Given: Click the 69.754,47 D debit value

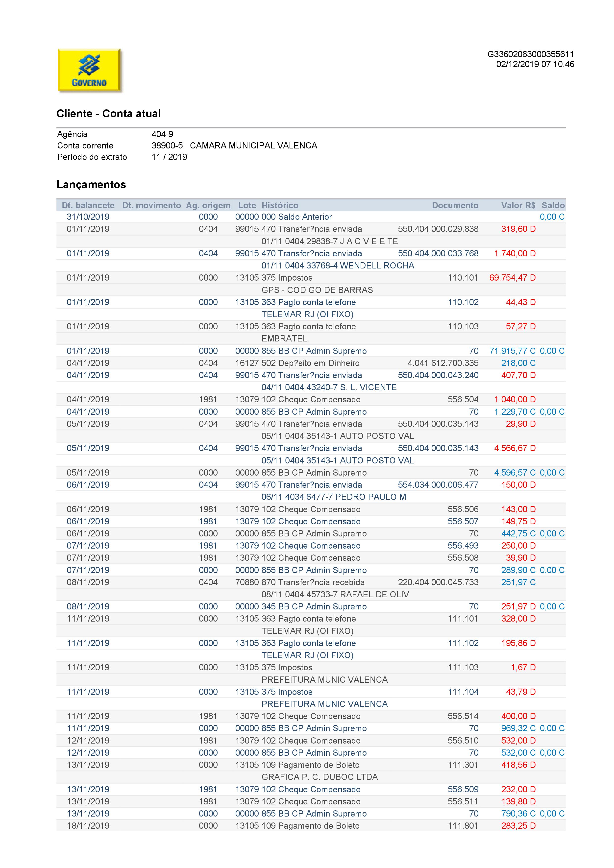Looking at the screenshot, I should pos(512,278).
